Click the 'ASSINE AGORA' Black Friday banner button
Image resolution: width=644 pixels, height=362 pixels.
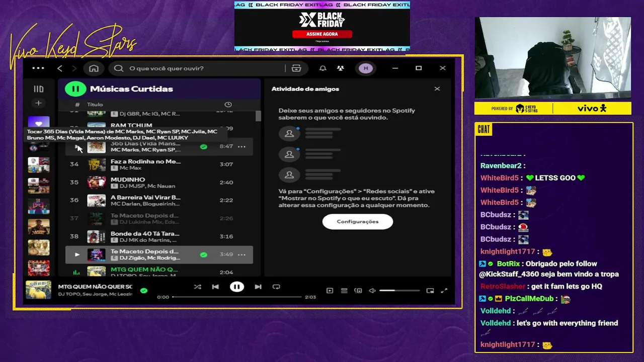click(323, 34)
